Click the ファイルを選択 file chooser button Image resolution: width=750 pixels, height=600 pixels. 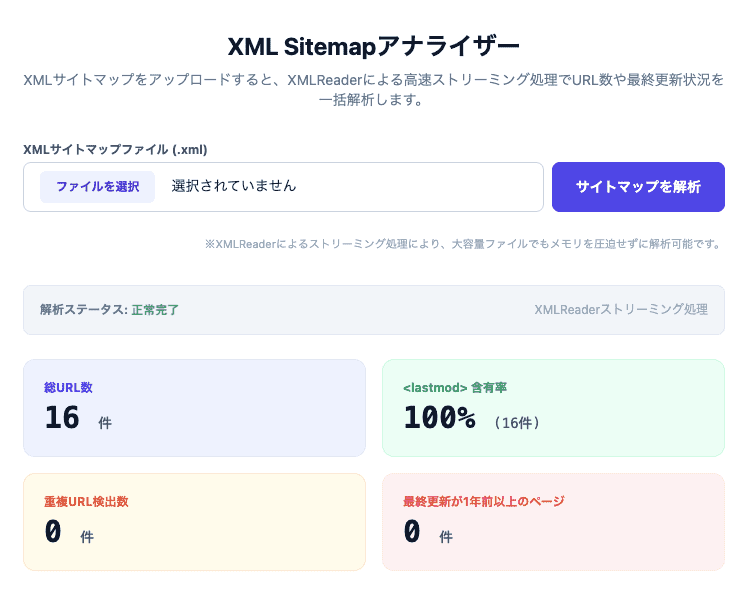point(97,187)
